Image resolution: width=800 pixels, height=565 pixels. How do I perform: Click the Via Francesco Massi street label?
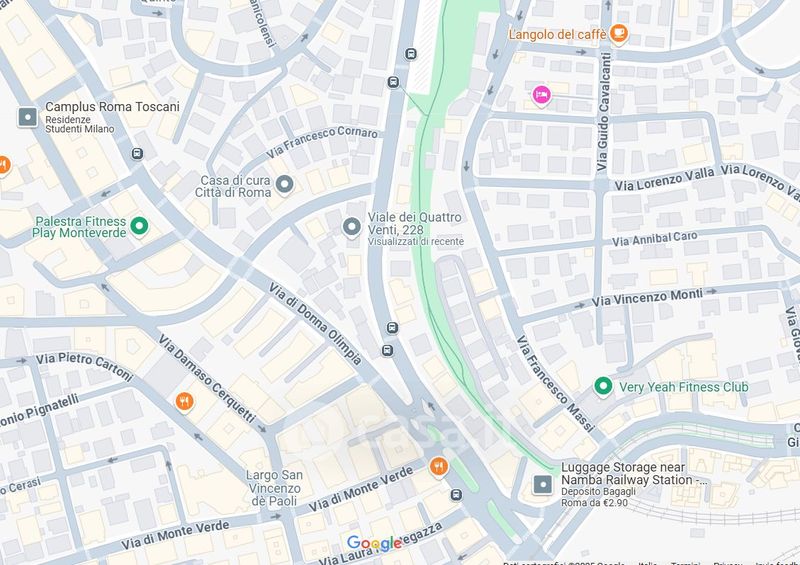556,383
